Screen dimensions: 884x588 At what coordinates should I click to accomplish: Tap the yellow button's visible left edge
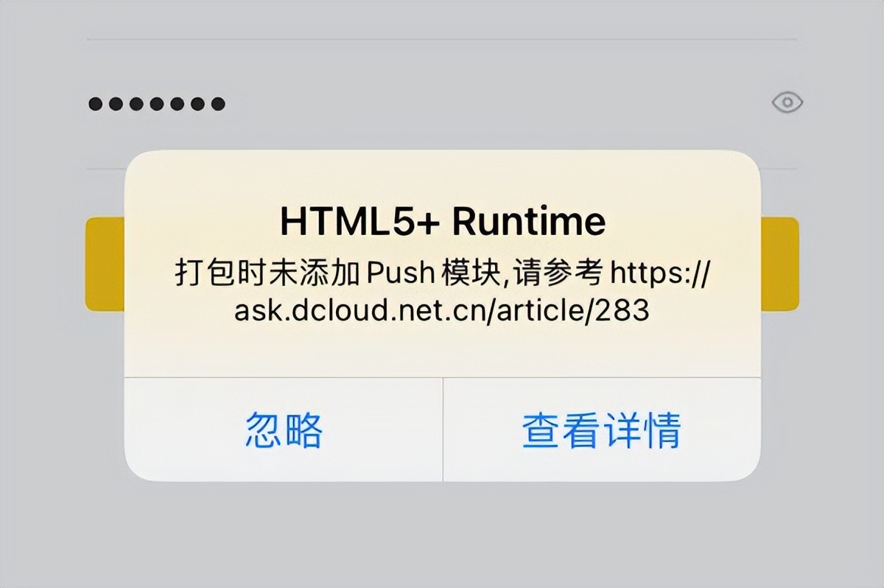click(x=105, y=264)
